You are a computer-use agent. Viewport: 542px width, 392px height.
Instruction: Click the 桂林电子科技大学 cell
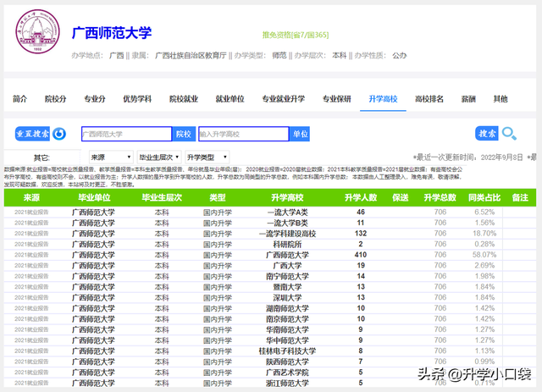click(287, 351)
